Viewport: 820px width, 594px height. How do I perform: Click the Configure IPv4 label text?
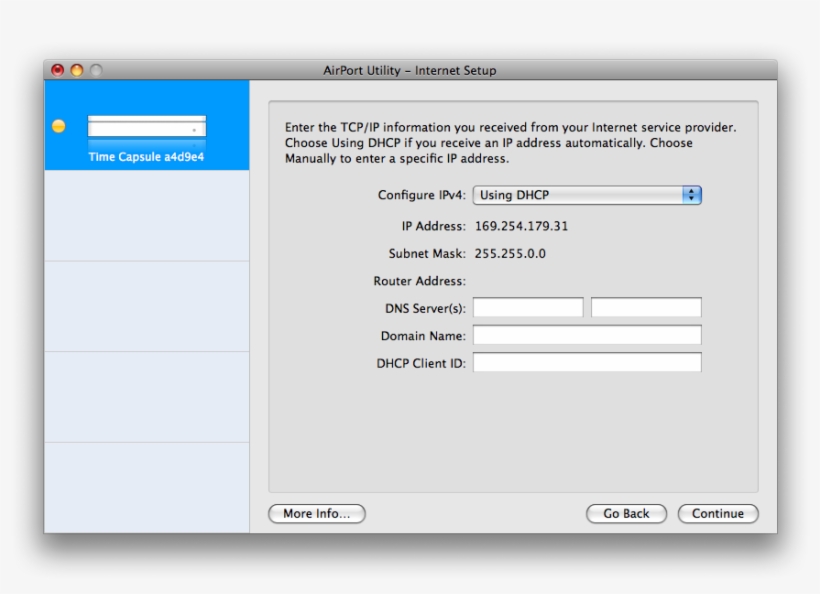pyautogui.click(x=421, y=195)
